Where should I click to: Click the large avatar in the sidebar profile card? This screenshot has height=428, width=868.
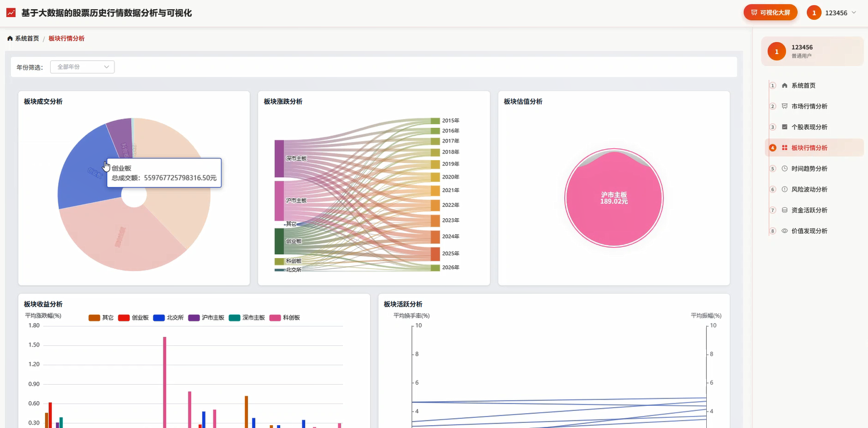pyautogui.click(x=777, y=51)
